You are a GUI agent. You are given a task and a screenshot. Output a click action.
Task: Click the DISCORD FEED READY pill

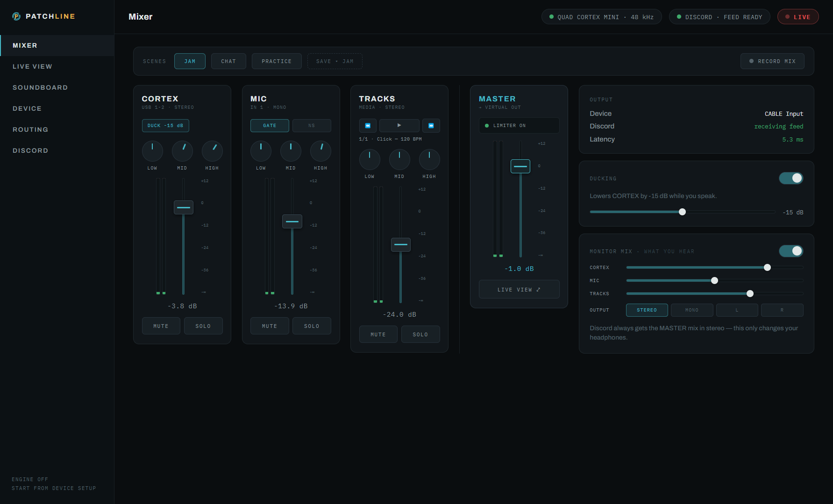[x=719, y=17]
